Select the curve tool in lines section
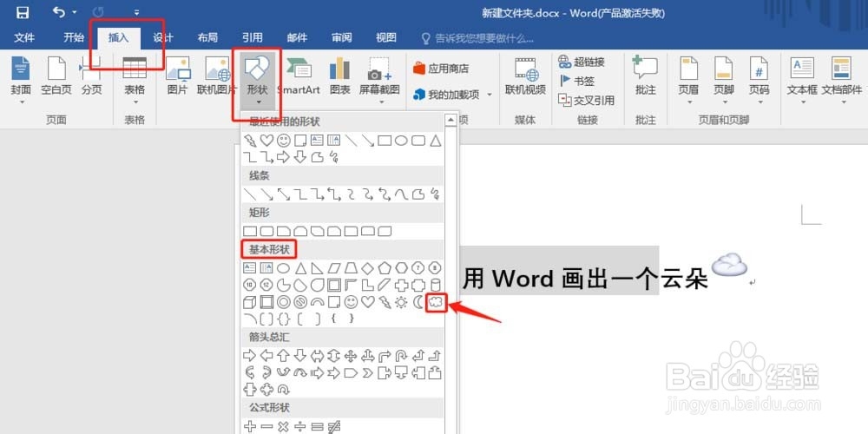This screenshot has height=434, width=868. pos(401,194)
